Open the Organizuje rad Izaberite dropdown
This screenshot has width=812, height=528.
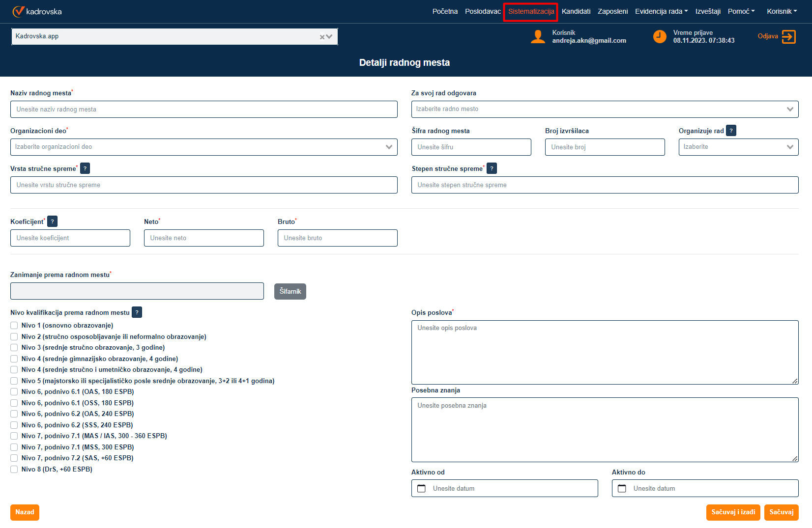[789, 147]
